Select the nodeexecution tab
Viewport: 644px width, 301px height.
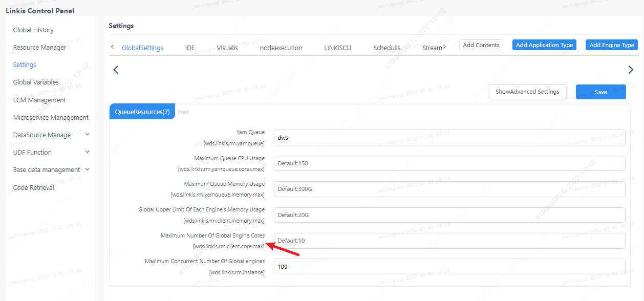[x=281, y=48]
